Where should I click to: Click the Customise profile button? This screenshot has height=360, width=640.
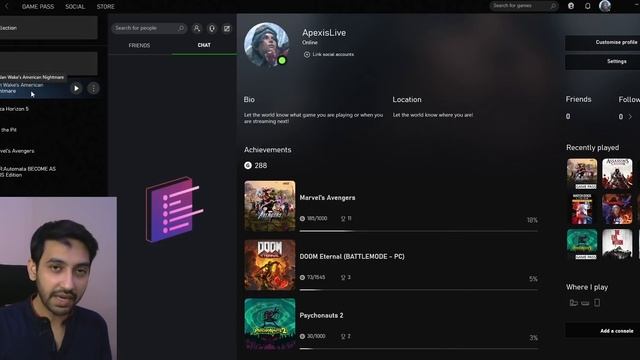pos(602,42)
